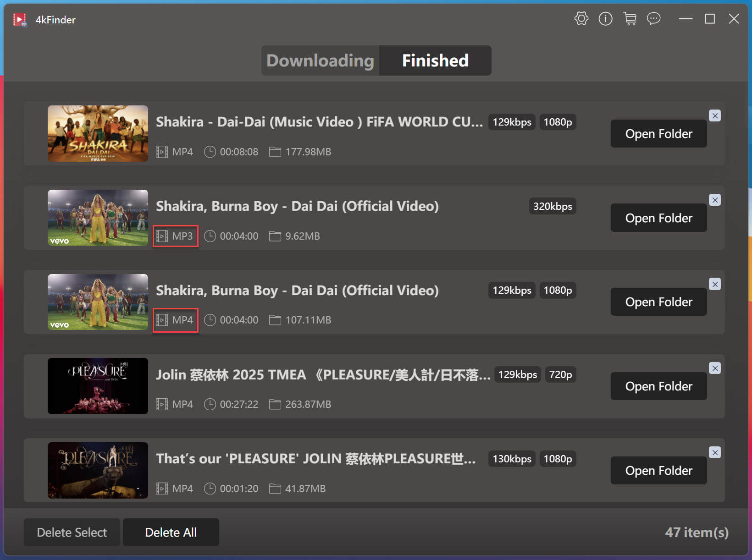Click folder icon beside 107.11MB
Viewport: 752px width, 560px height.
pos(275,320)
